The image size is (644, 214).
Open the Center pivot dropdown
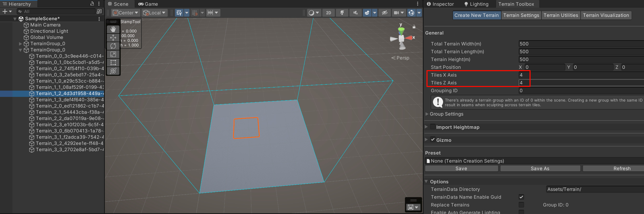pos(126,13)
